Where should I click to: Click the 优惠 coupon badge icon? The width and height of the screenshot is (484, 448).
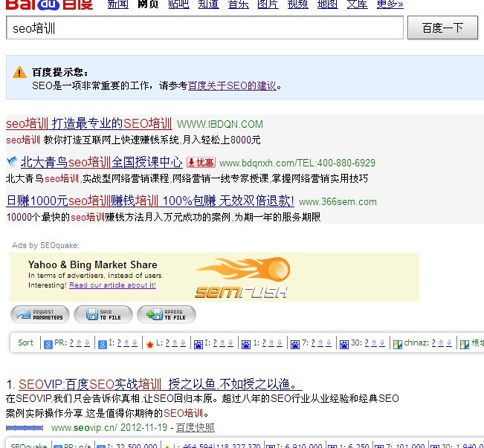[x=201, y=163]
